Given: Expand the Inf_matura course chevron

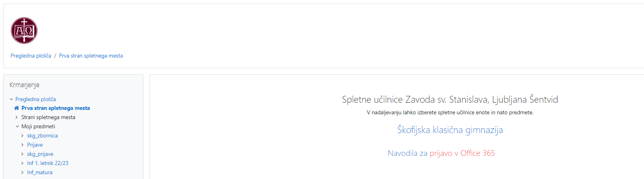Looking at the screenshot, I should [22, 172].
